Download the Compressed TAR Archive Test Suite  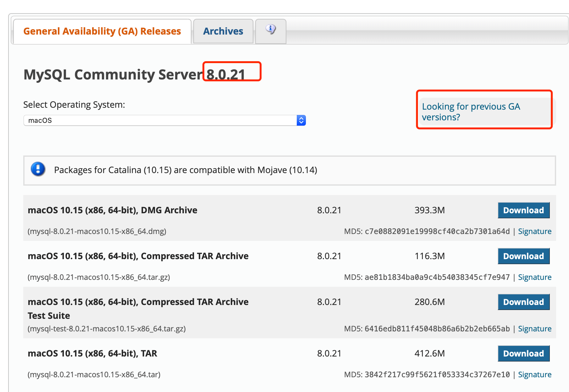tap(524, 302)
